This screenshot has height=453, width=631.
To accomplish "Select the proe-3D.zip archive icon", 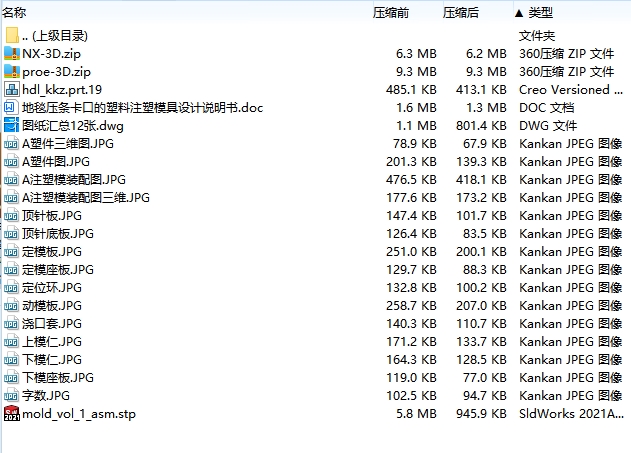I will (12, 72).
